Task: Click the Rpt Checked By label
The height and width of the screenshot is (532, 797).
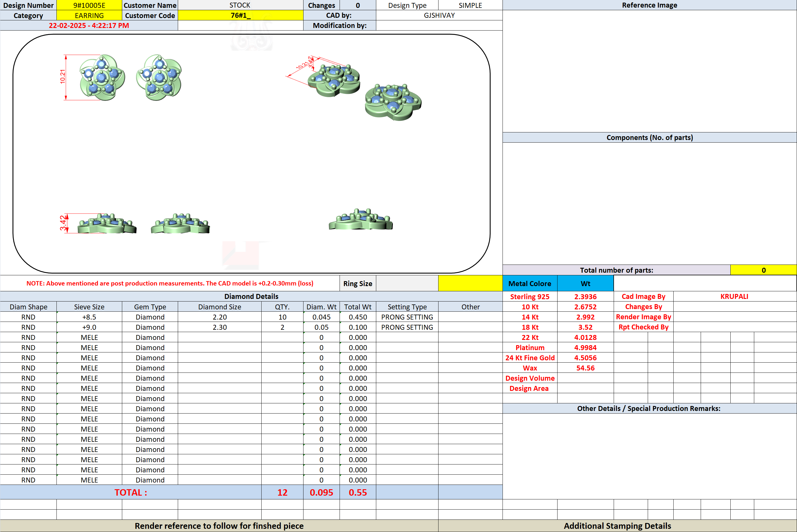Action: point(643,327)
